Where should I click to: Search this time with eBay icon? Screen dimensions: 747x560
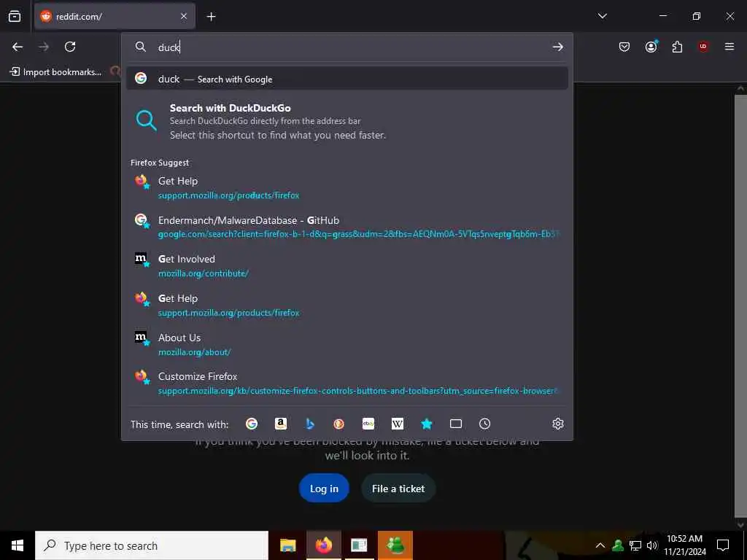coord(368,424)
